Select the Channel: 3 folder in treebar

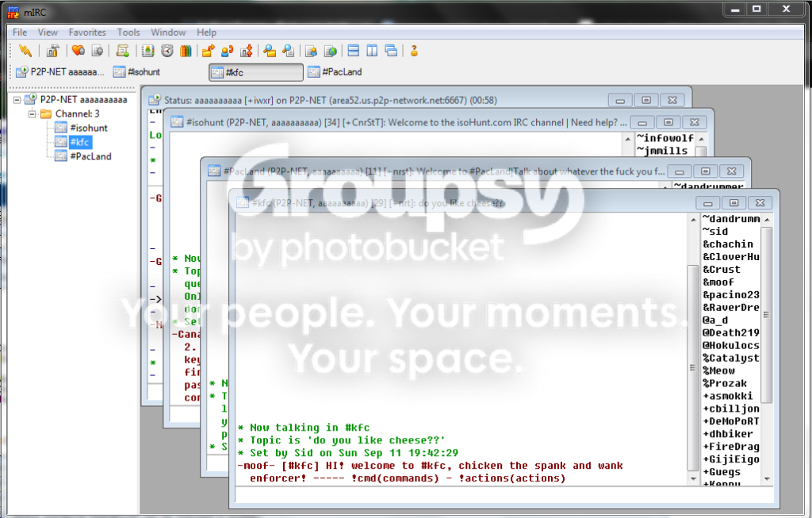(77, 114)
